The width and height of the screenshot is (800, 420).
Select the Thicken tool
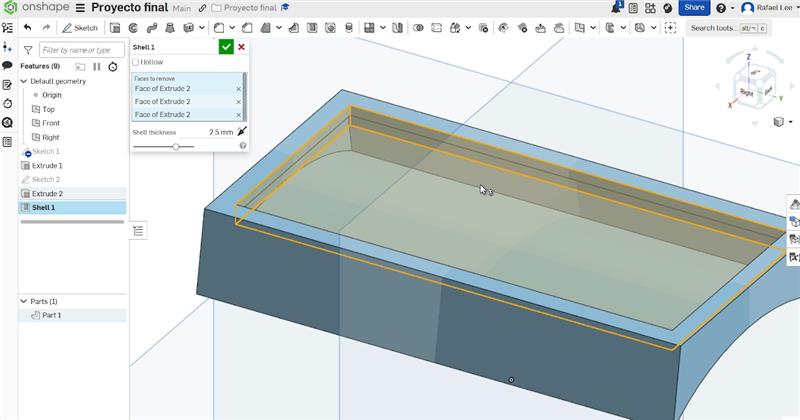(189, 28)
